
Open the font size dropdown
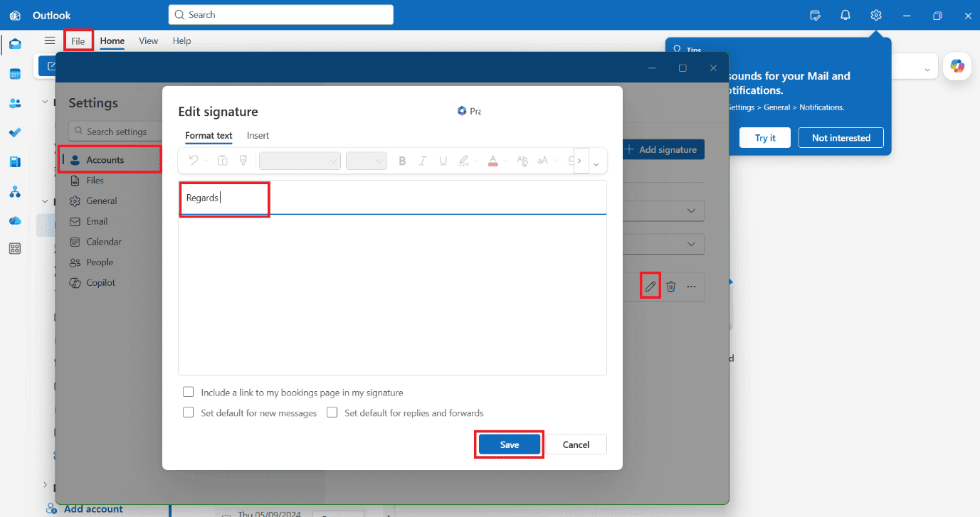(366, 161)
